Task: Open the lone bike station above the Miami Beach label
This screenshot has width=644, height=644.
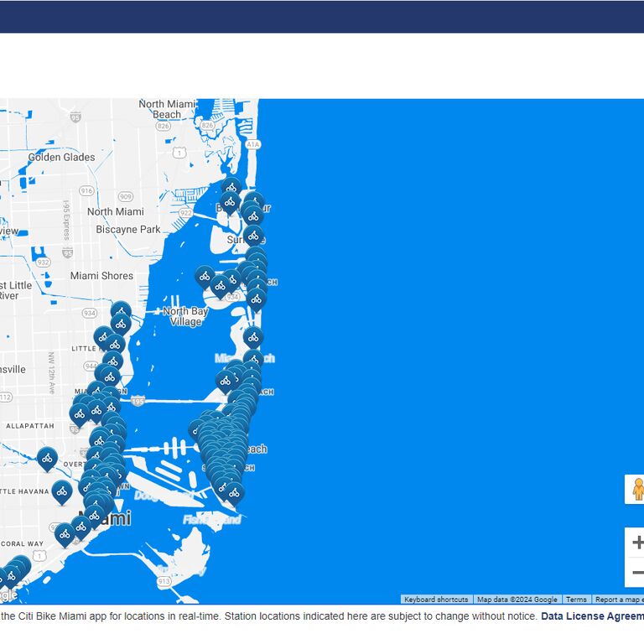Action: (x=253, y=337)
